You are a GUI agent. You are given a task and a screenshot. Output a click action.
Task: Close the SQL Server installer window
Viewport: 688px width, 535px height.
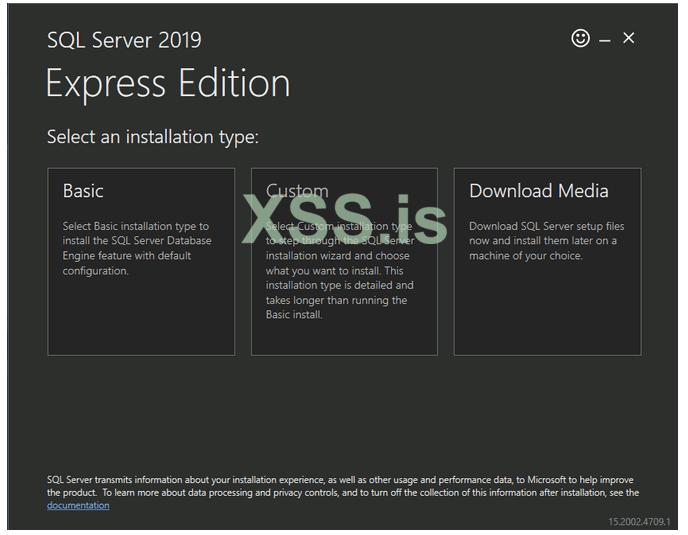coord(629,38)
